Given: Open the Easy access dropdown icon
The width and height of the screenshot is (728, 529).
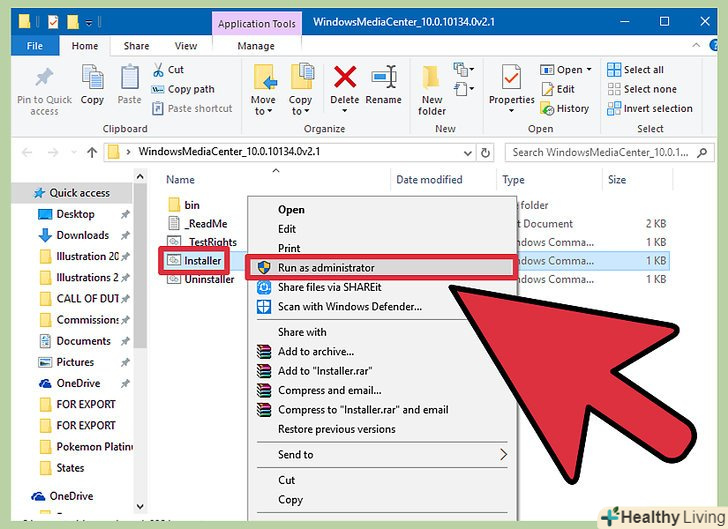Looking at the screenshot, I should click(464, 88).
